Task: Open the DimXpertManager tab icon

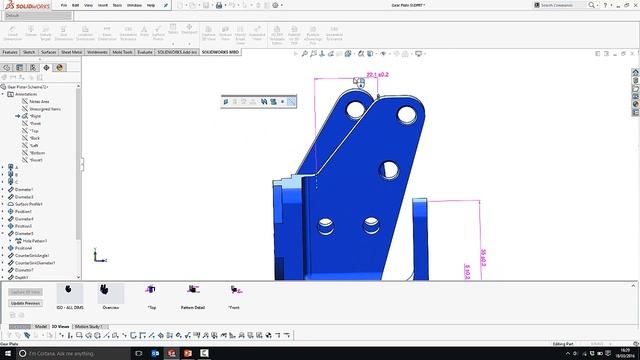Action: click(46, 68)
